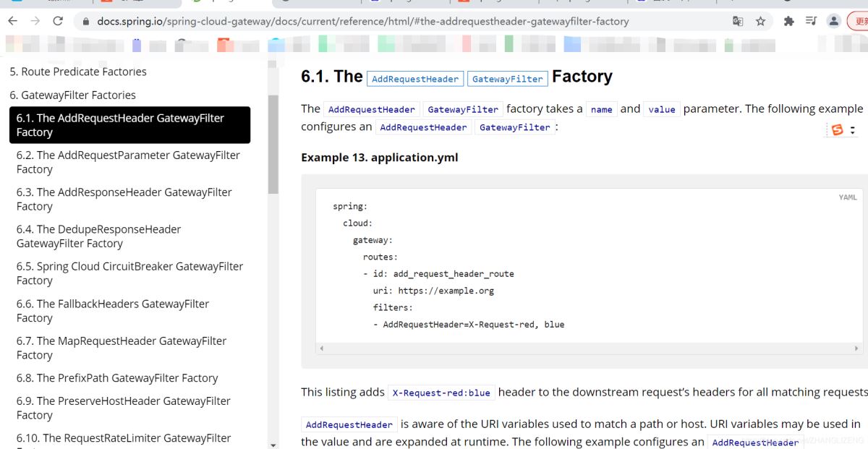
Task: Bookmark this page with the star icon
Action: coord(760,22)
